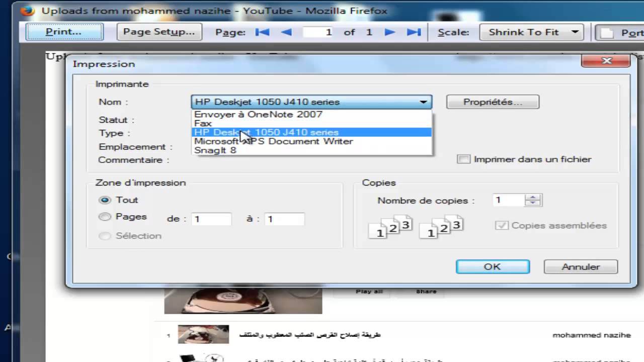Choose SnagIt 8 printer
The width and height of the screenshot is (644, 362).
(x=311, y=150)
